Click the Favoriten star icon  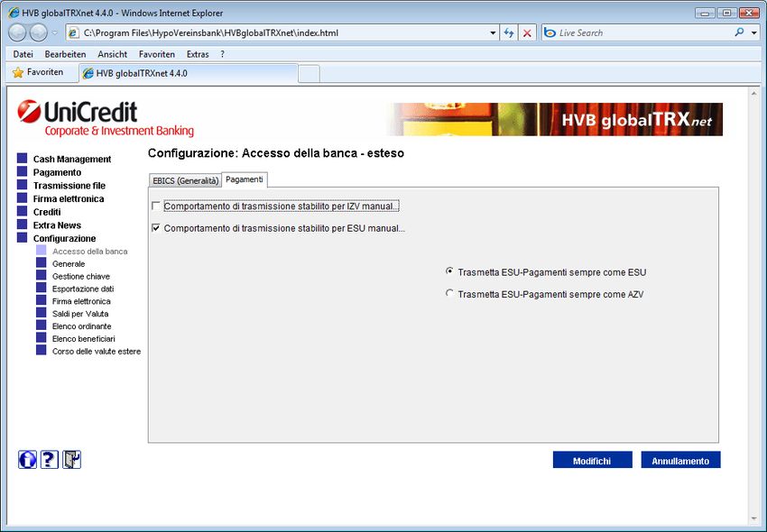pyautogui.click(x=17, y=72)
